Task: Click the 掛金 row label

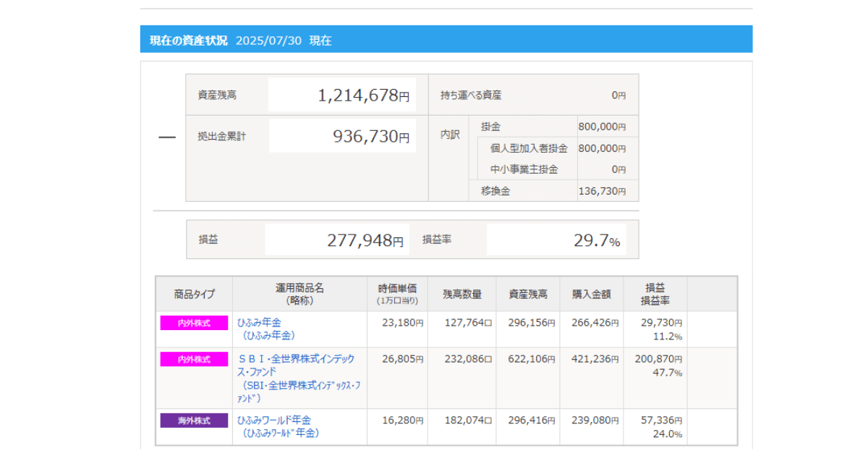Action: (490, 127)
